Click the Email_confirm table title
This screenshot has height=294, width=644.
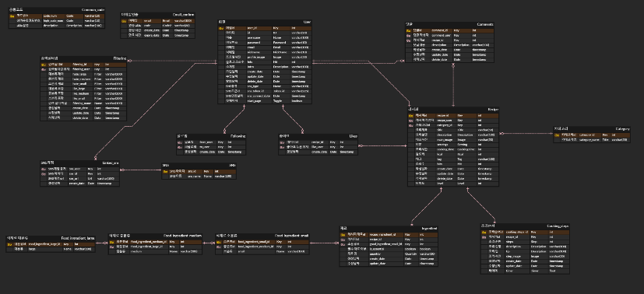tap(183, 14)
